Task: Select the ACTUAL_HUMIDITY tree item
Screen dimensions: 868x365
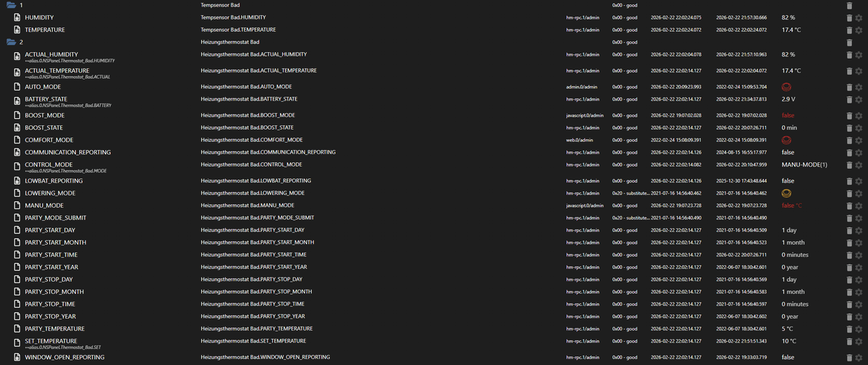Action: click(51, 54)
